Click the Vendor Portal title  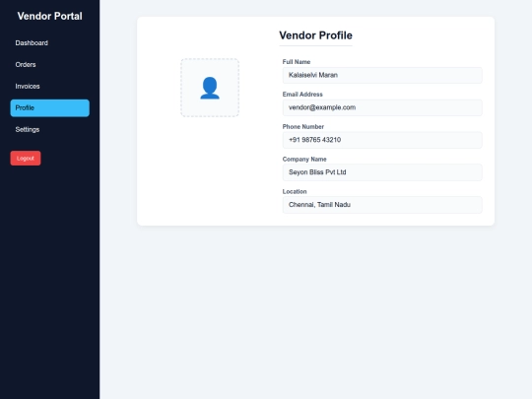coord(50,16)
